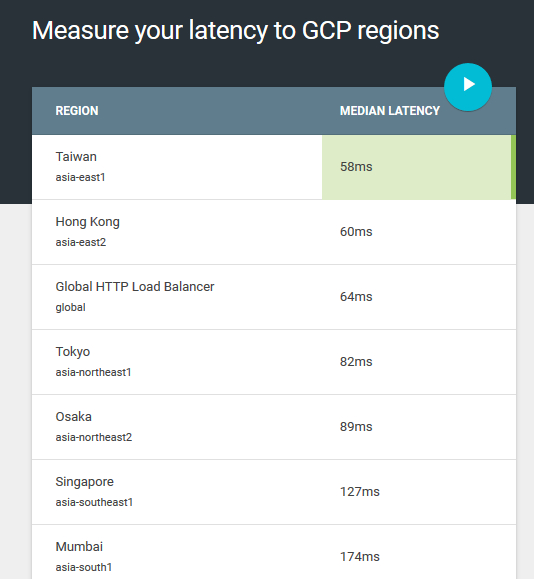Image resolution: width=534 pixels, height=579 pixels.
Task: Click Taiwan's highlighted 58ms latency cell
Action: pos(419,167)
